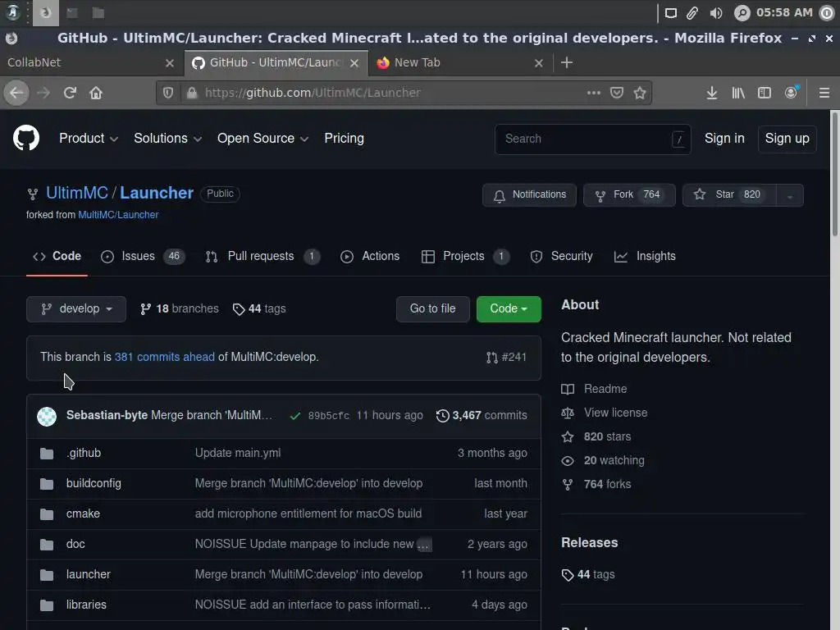This screenshot has height=630, width=840.
Task: View the 44 tags link near branches
Action: tap(259, 309)
